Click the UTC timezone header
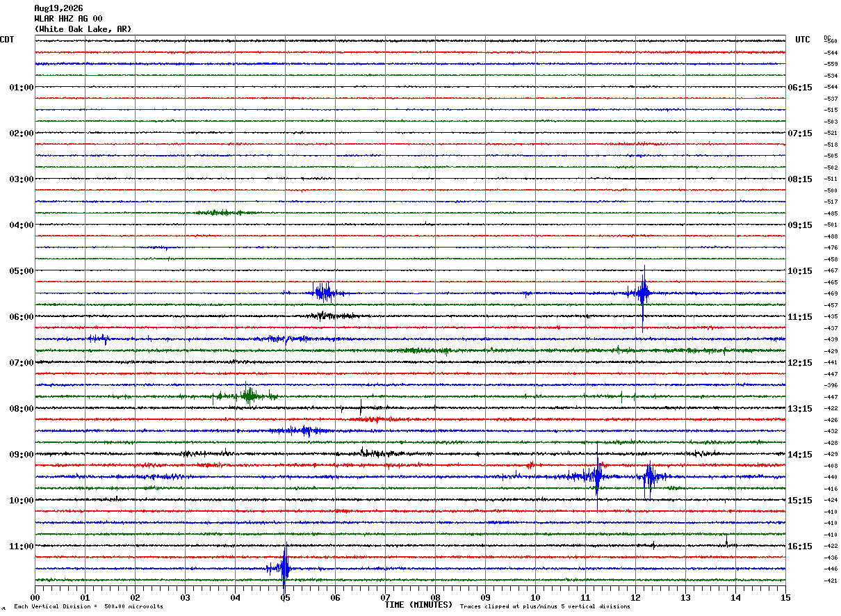841x616 pixels. (x=803, y=40)
